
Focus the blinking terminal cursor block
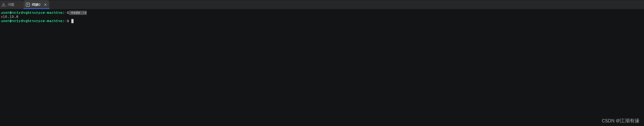pos(72,21)
